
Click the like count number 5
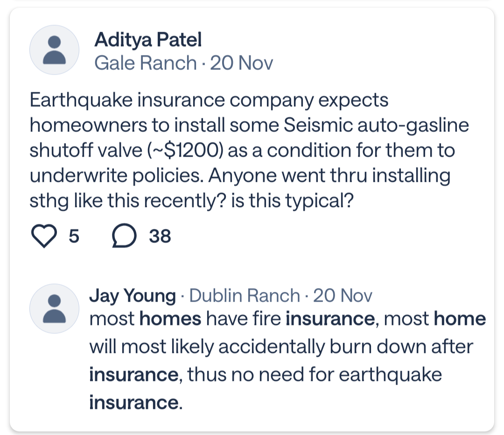coord(74,237)
